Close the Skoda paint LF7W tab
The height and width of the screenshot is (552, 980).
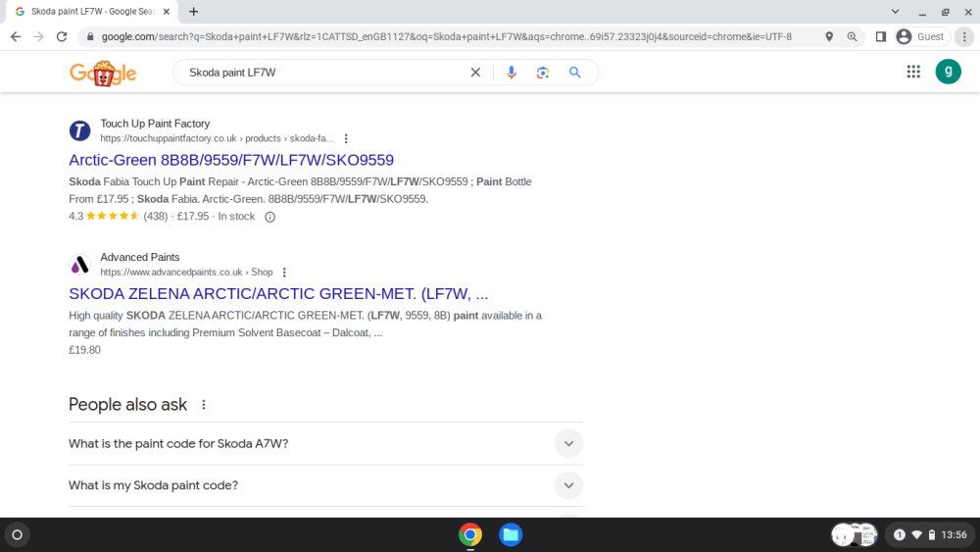pyautogui.click(x=167, y=11)
